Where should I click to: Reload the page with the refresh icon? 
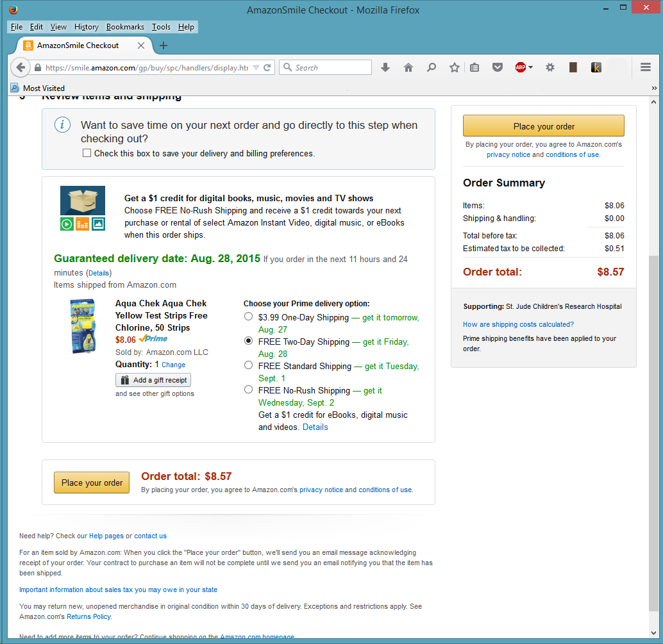click(267, 68)
